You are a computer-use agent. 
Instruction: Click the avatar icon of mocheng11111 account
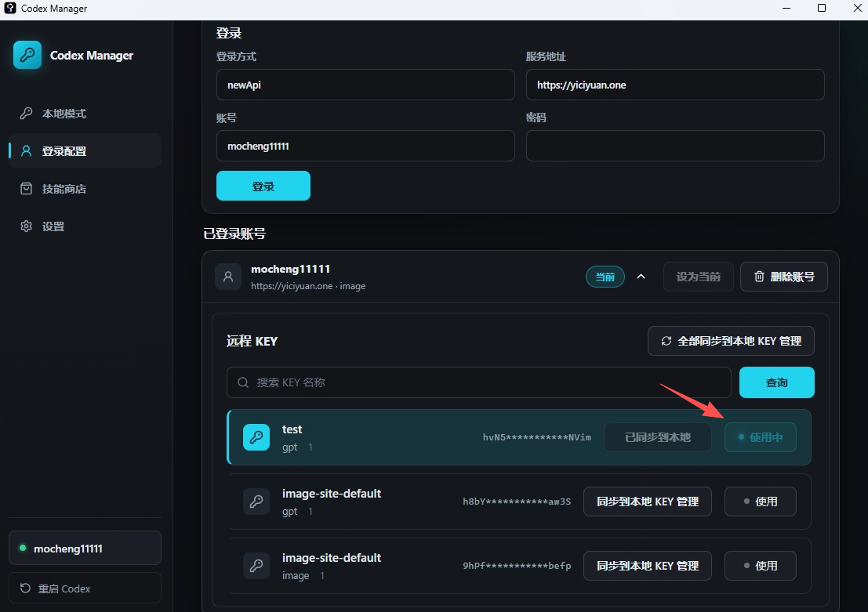[228, 277]
